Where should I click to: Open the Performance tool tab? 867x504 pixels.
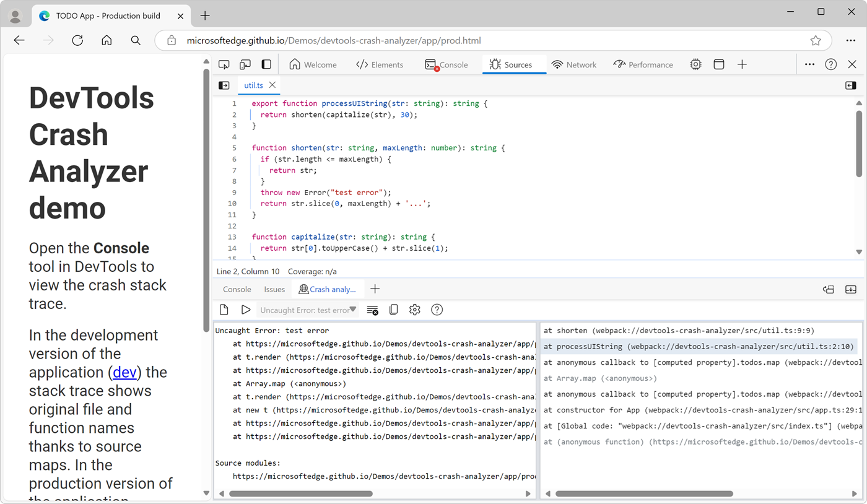(643, 64)
